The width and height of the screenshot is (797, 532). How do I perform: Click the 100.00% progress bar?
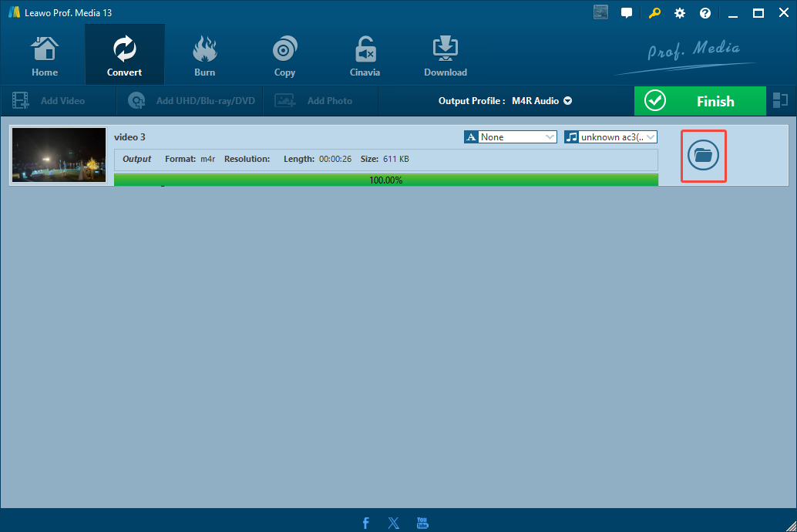tap(385, 180)
